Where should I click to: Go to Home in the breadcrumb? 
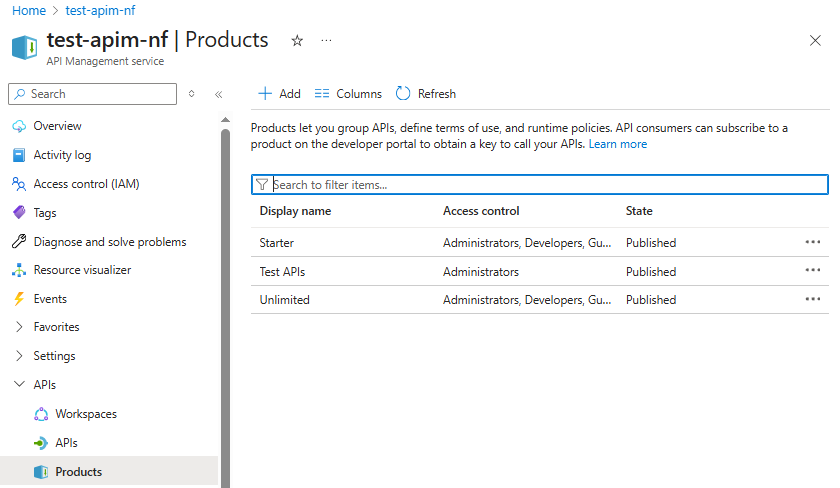[29, 11]
